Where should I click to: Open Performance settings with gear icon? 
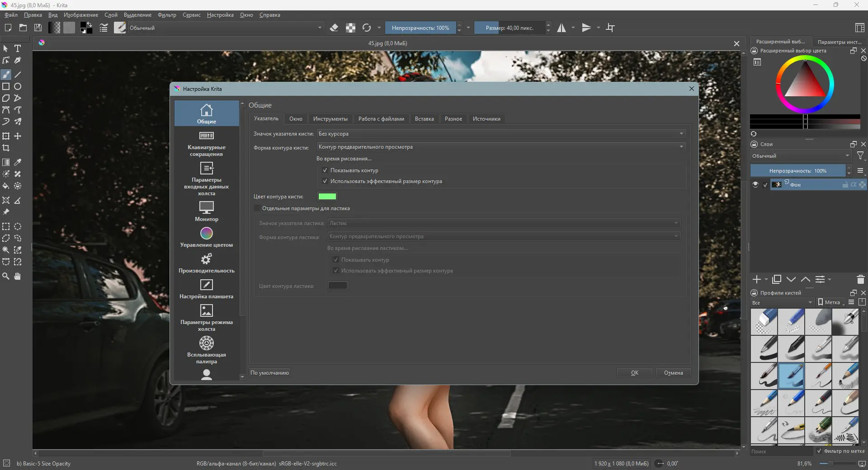(207, 263)
